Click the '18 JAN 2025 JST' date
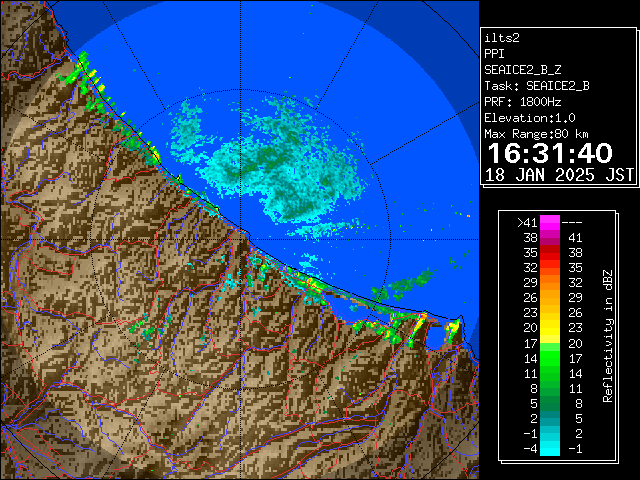This screenshot has width=640, height=480. point(559,175)
